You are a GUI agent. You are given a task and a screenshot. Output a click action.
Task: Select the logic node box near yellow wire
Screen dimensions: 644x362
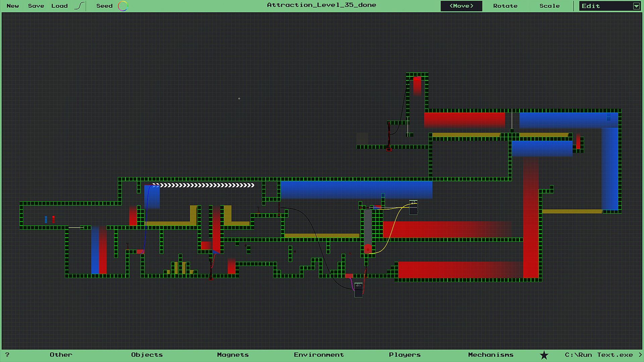tap(413, 207)
